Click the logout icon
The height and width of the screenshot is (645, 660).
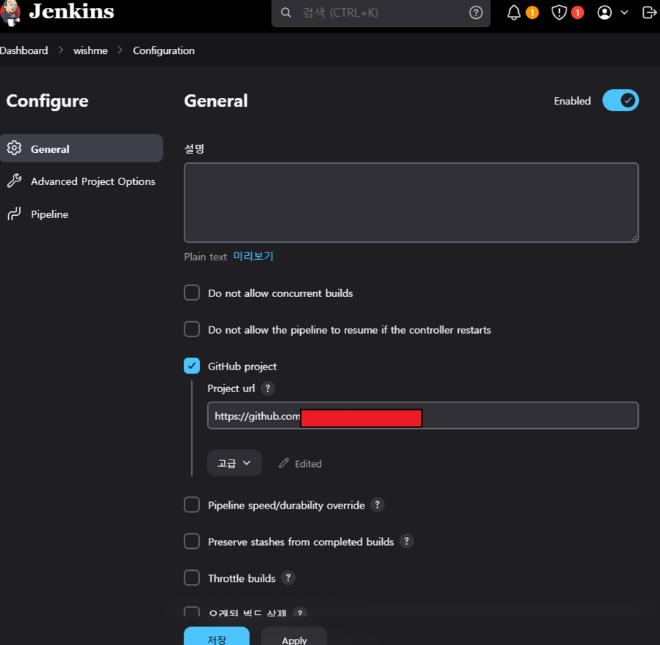[649, 13]
